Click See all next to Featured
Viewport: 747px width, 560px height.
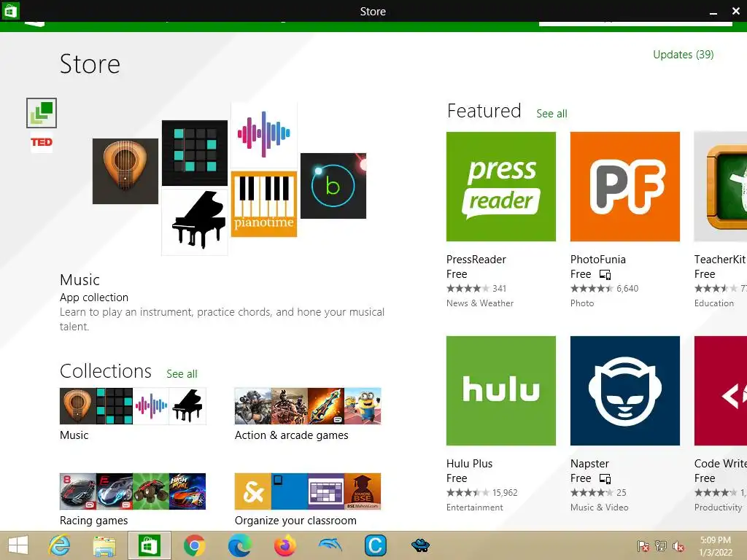point(551,114)
